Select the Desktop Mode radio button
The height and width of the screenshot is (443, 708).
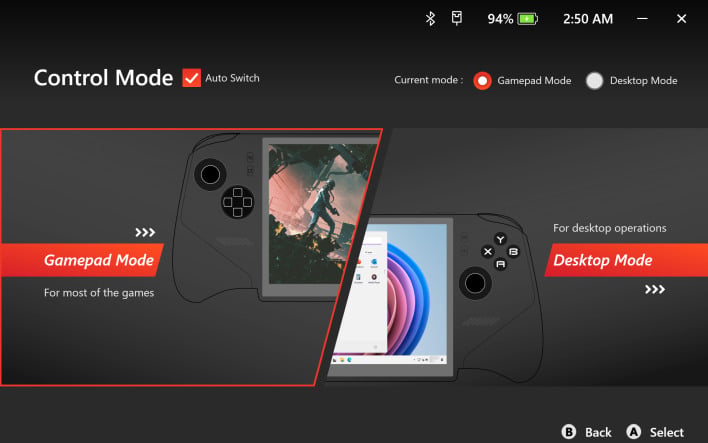[594, 81]
